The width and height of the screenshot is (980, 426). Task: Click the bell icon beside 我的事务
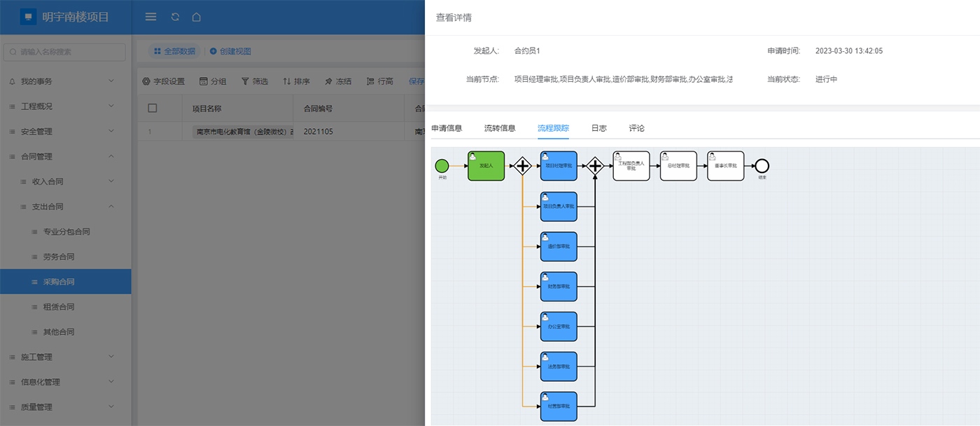point(12,81)
